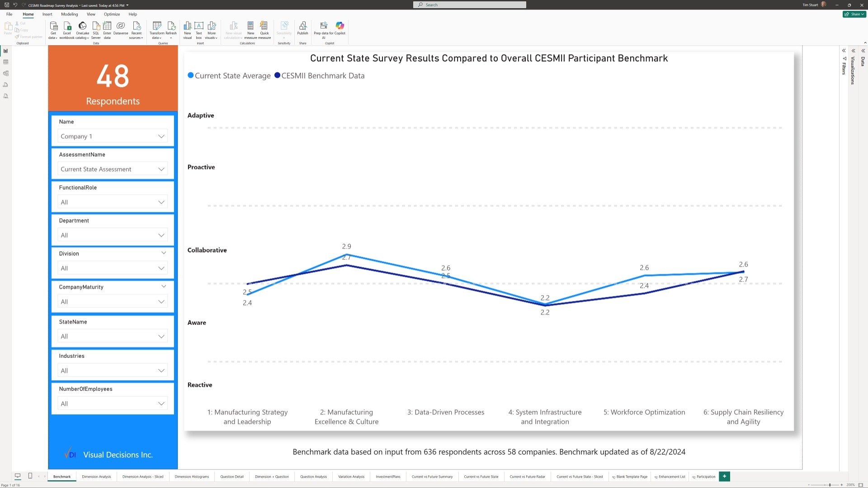
Task: Switch to Table view in the left sidebar
Action: pos(6,62)
